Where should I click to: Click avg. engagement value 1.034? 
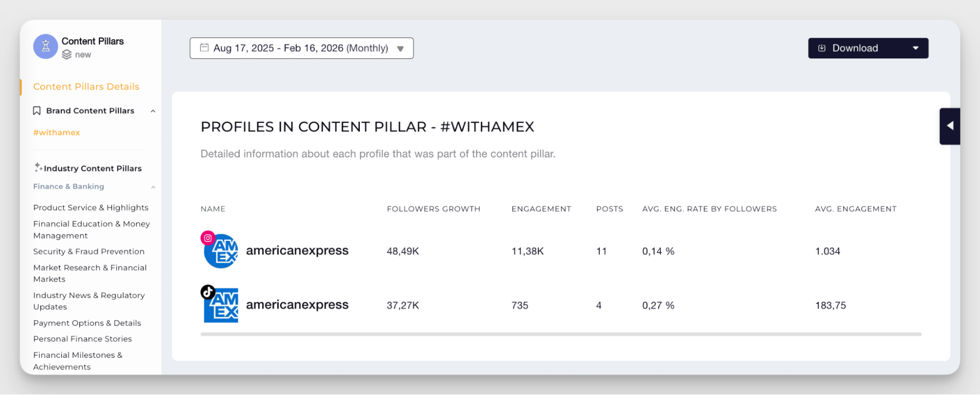tap(828, 251)
